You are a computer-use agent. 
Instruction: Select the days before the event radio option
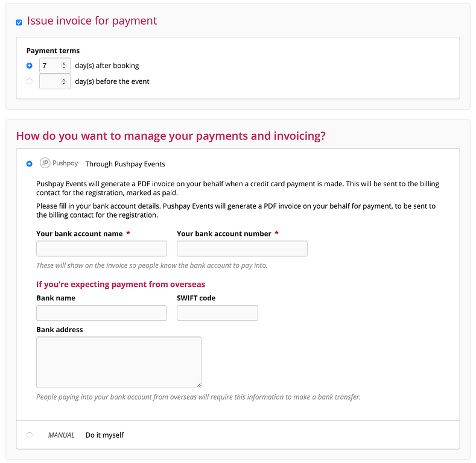click(x=30, y=81)
